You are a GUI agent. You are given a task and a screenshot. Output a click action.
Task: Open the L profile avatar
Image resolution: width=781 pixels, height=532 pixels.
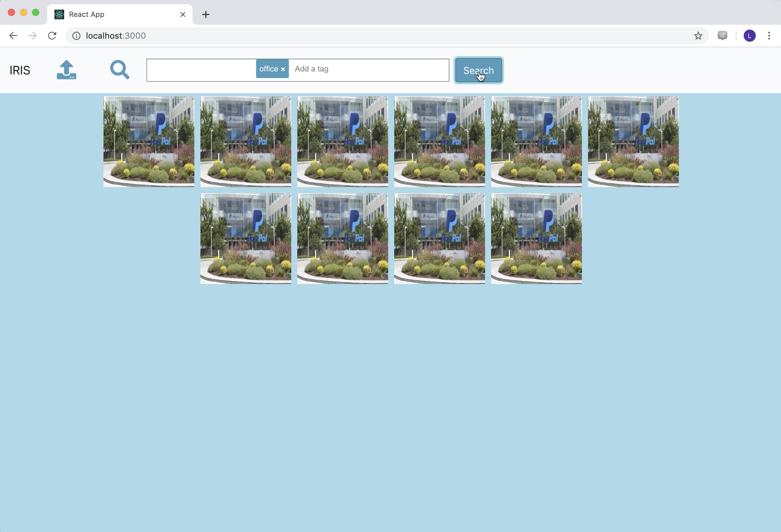tap(749, 36)
